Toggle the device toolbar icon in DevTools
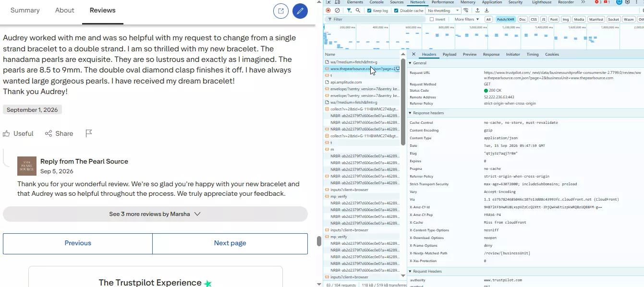This screenshot has height=287, width=644. click(x=337, y=2)
